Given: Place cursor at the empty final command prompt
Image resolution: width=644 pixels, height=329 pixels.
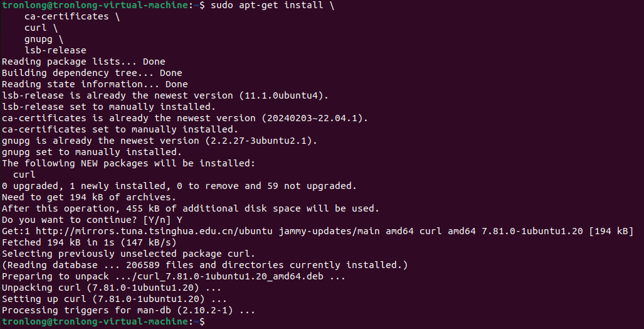Looking at the screenshot, I should (213, 321).
